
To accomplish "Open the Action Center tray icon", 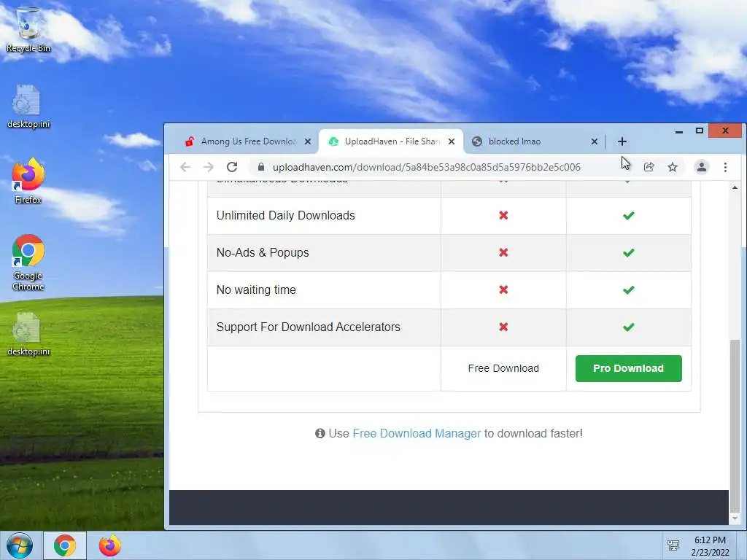I will click(673, 545).
